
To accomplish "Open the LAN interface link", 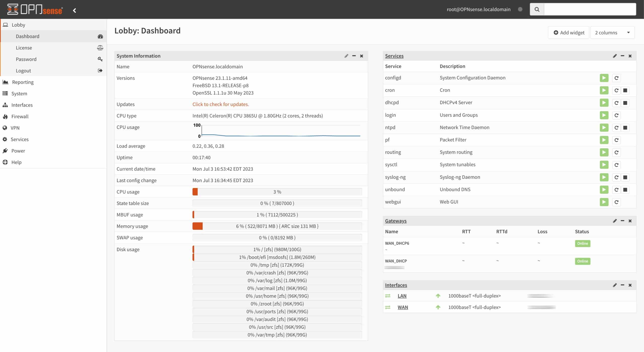I will pos(402,296).
